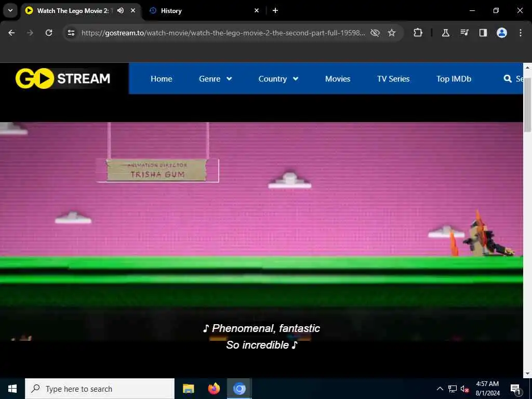The width and height of the screenshot is (532, 399).
Task: Open the Windows Start menu
Action: tap(12, 389)
